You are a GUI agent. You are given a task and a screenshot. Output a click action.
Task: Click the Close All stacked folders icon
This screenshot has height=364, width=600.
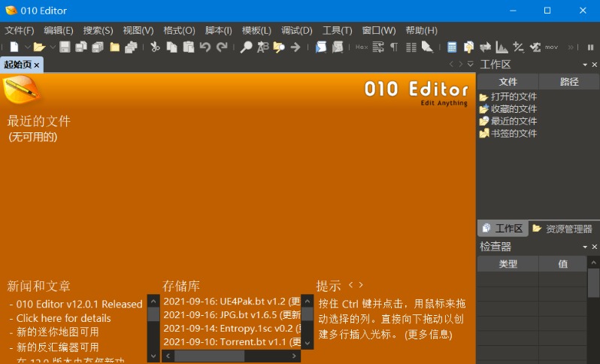pos(131,47)
